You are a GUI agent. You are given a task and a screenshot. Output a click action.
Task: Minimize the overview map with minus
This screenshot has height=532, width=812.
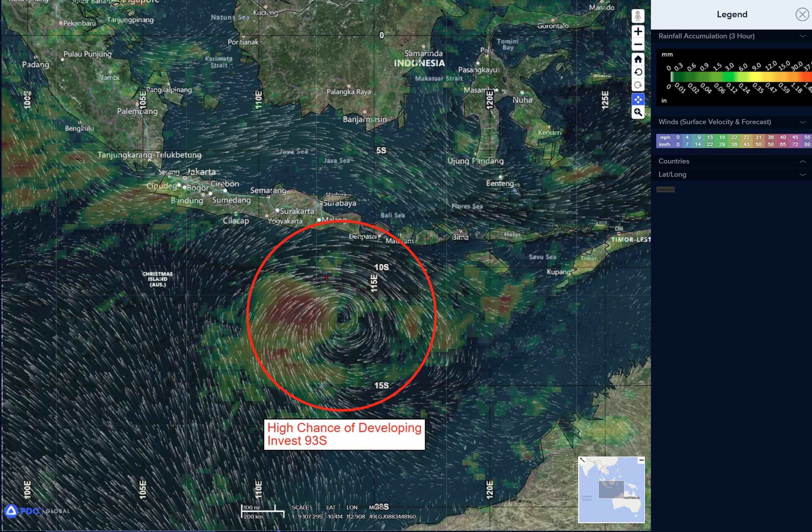pyautogui.click(x=641, y=460)
